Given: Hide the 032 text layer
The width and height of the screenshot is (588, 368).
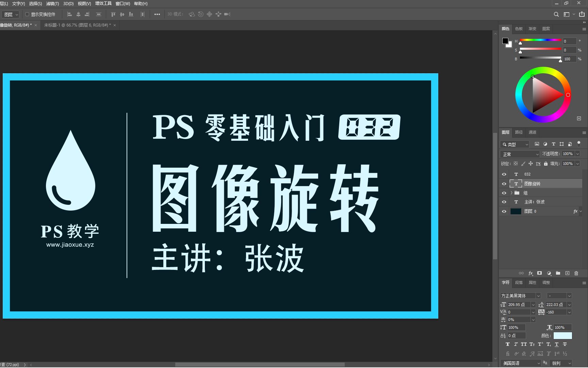Looking at the screenshot, I should pyautogui.click(x=504, y=174).
